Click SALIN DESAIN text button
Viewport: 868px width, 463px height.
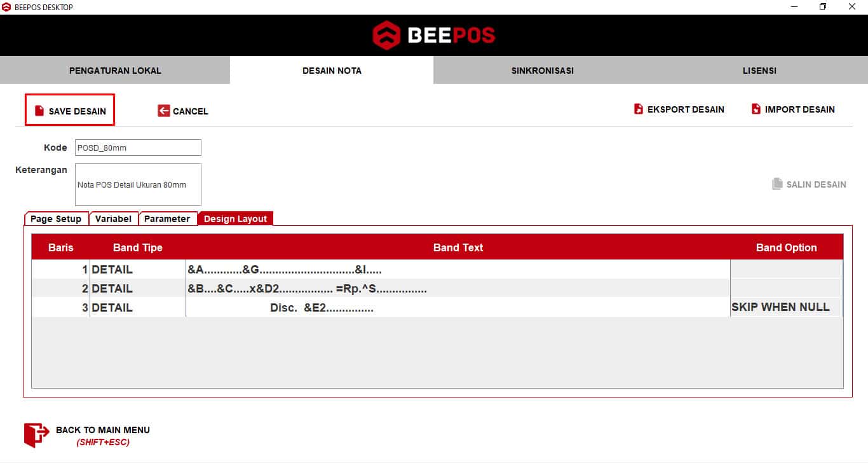817,184
